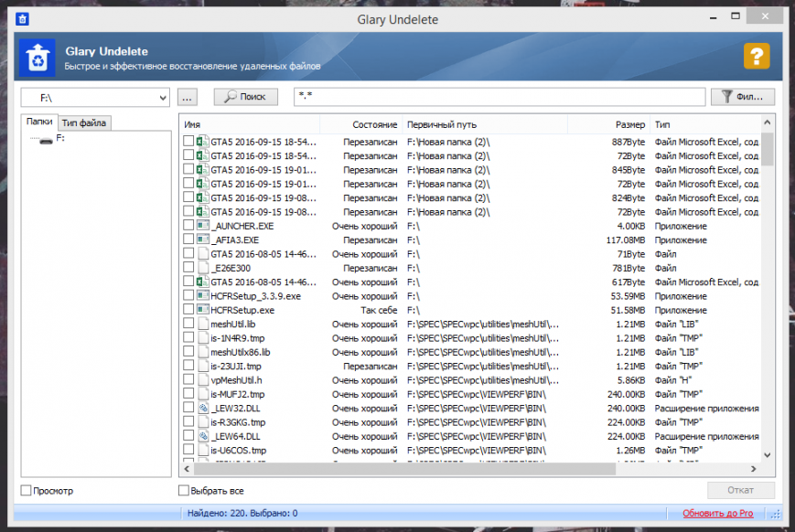Switch to the Папки tab
The image size is (795, 532).
(39, 122)
